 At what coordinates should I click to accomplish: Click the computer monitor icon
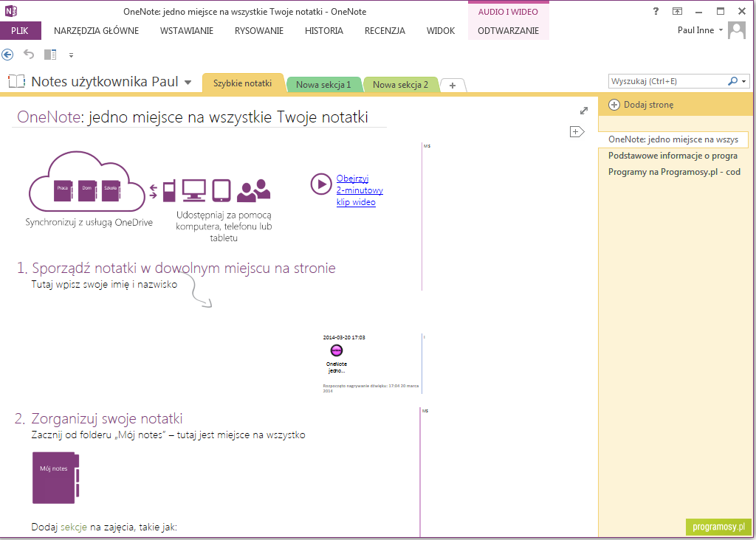click(194, 190)
